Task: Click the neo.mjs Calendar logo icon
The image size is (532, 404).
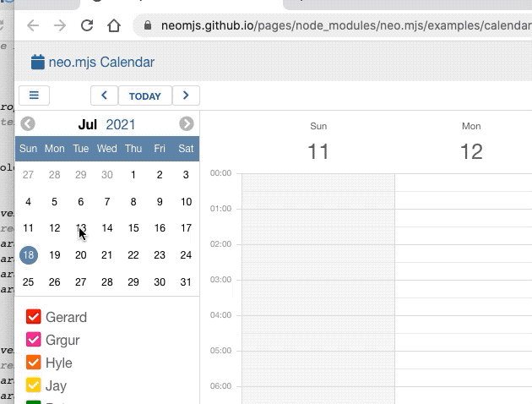Action: (38, 63)
